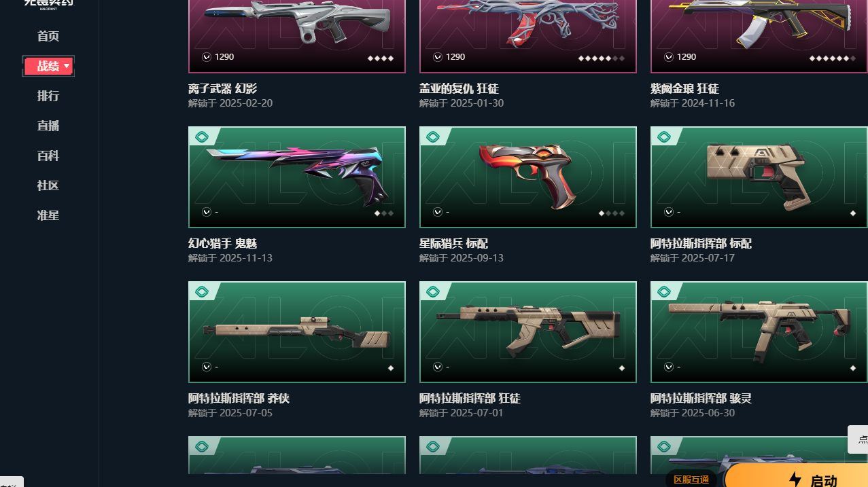Open the 直播 sidebar section
This screenshot has width=868, height=487.
(x=48, y=126)
